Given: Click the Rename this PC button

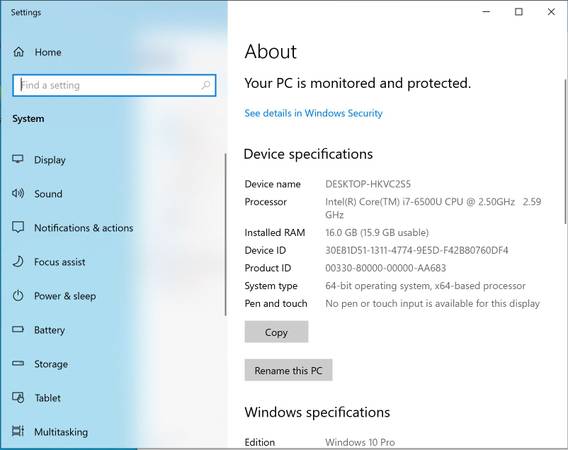Looking at the screenshot, I should click(x=288, y=370).
